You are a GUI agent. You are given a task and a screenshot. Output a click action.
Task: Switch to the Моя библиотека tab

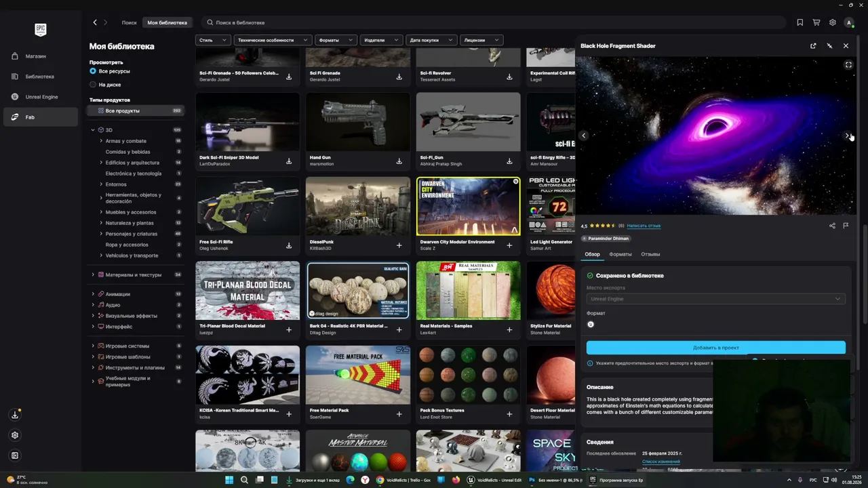click(x=167, y=22)
